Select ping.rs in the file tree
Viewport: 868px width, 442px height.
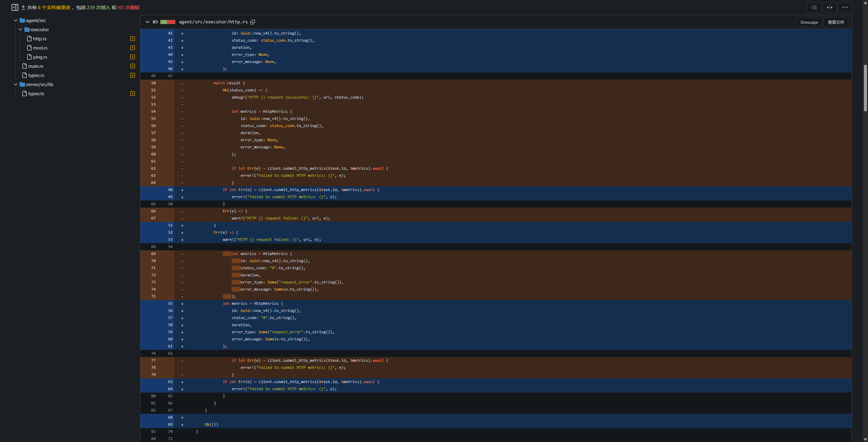click(40, 57)
